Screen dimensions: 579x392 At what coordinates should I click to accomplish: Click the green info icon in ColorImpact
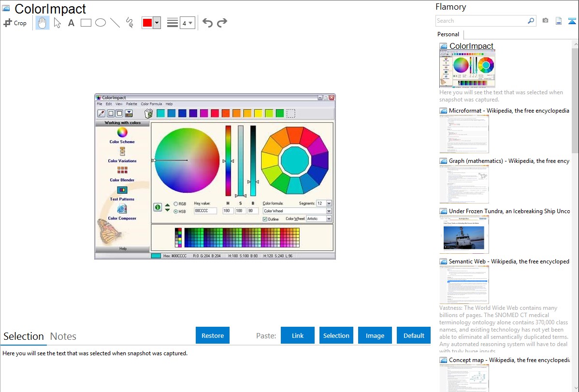coord(158,207)
